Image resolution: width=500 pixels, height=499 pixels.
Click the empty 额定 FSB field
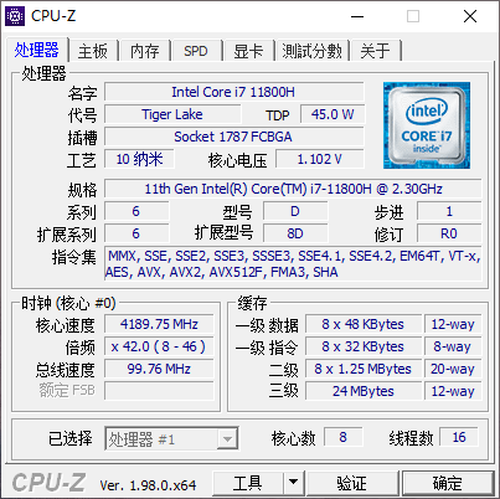tap(159, 391)
